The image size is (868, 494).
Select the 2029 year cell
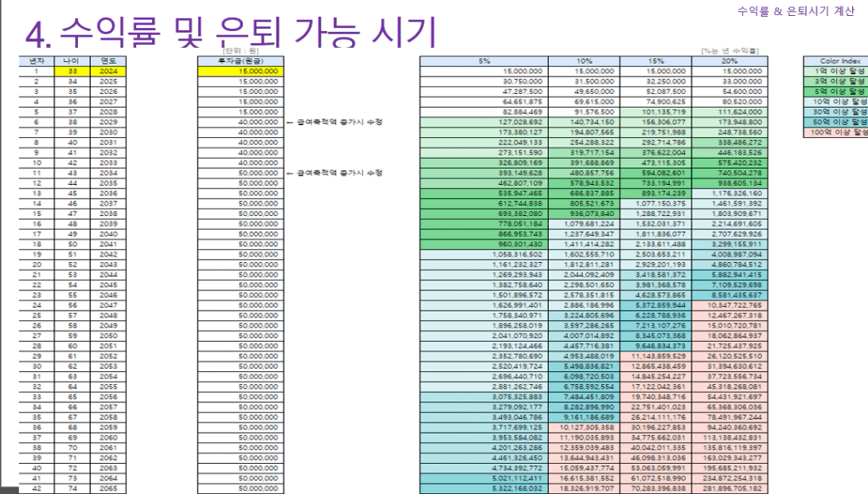108,122
